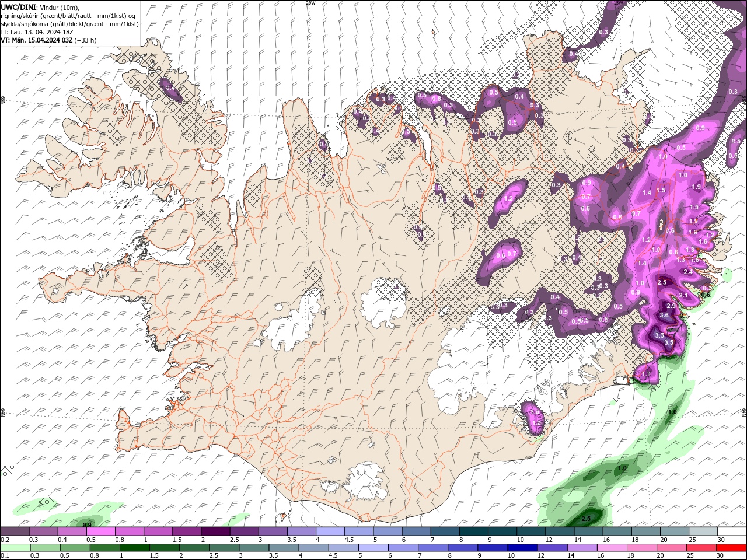Click the 'slydda/snjókoma' legend description line
Viewport: 747px width, 560px height.
pyautogui.click(x=69, y=24)
